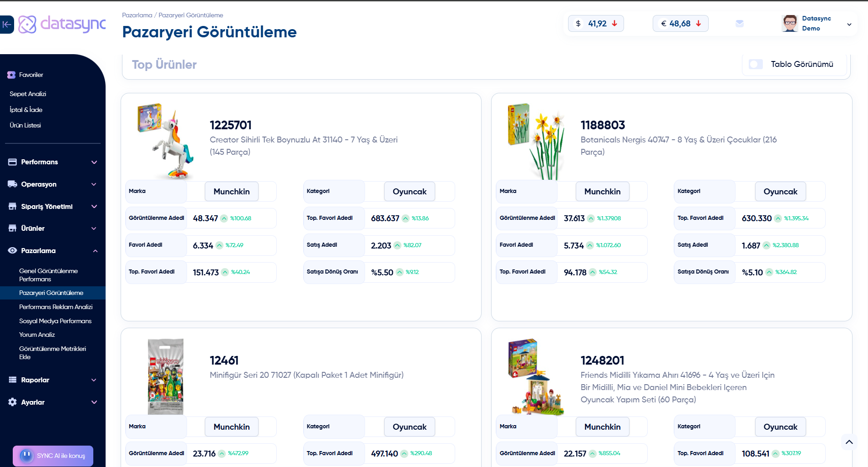Expand the Performans menu section

tap(94, 162)
